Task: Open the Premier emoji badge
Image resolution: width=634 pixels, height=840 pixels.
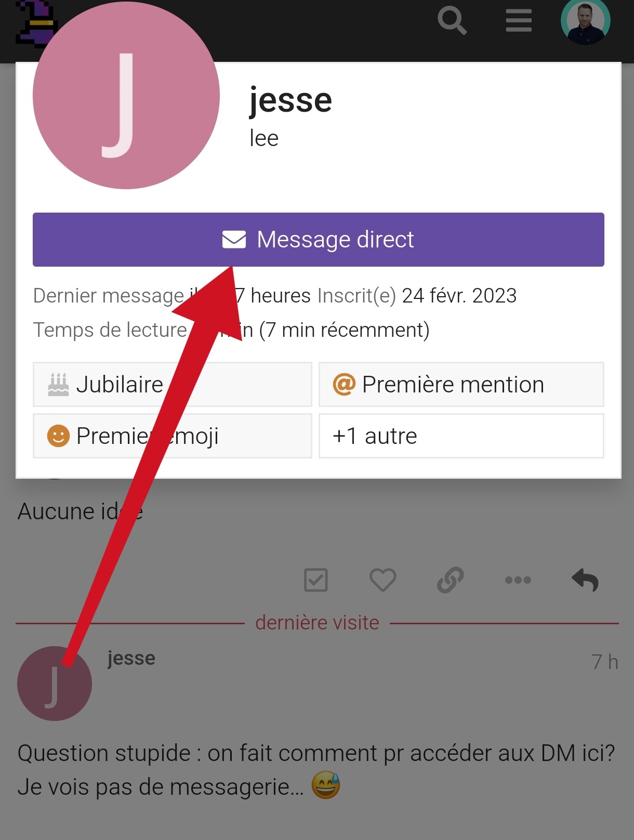Action: click(x=173, y=436)
